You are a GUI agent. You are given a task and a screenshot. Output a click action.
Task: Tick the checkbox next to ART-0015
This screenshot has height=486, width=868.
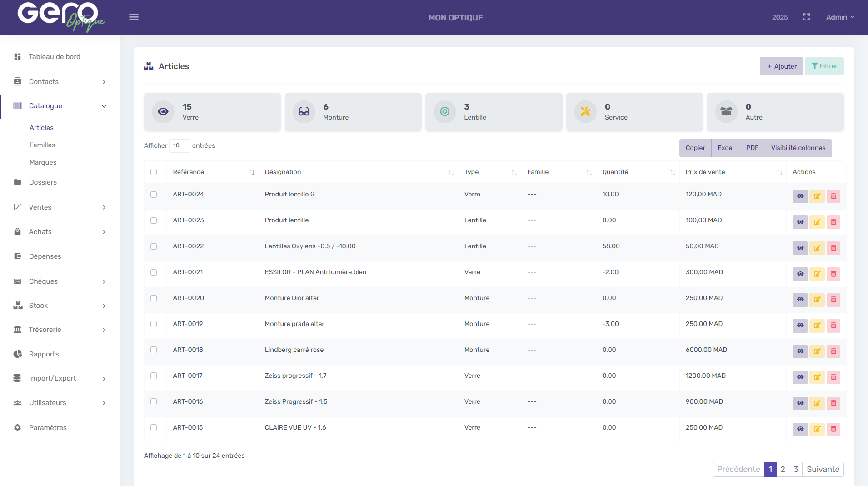pos(154,427)
